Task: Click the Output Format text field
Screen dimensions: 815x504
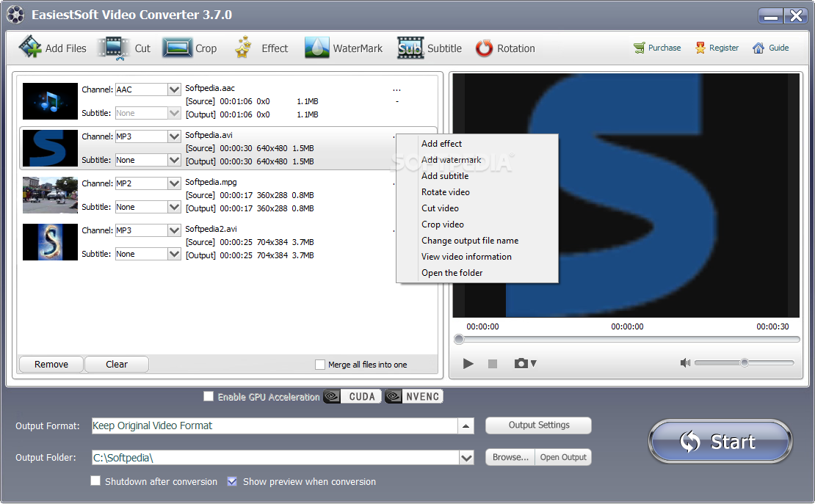Action: click(275, 426)
